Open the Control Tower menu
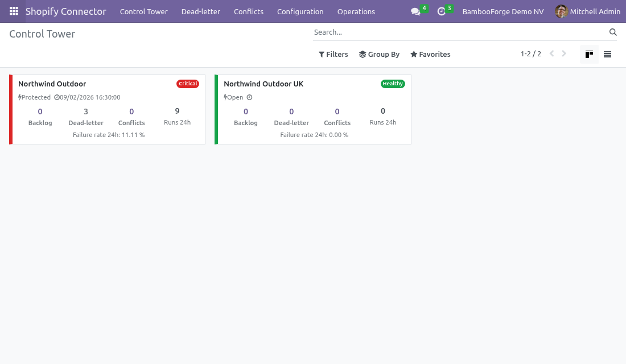626x364 pixels. 144,11
